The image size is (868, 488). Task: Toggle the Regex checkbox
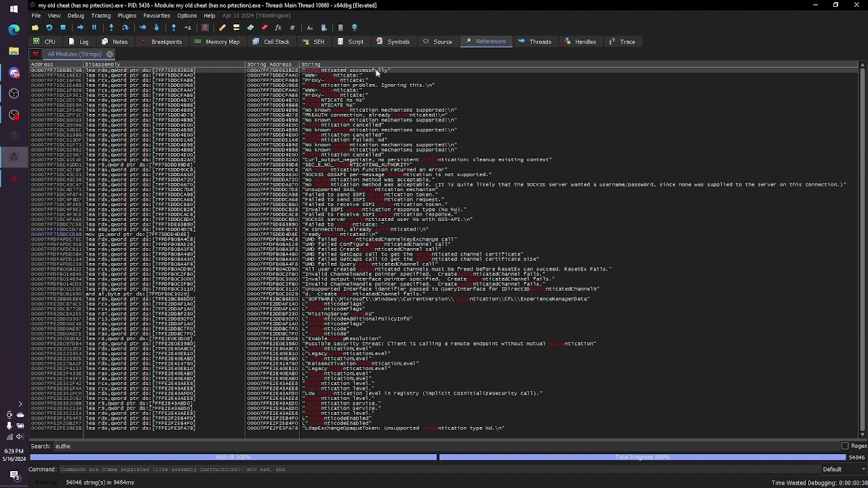coord(844,446)
